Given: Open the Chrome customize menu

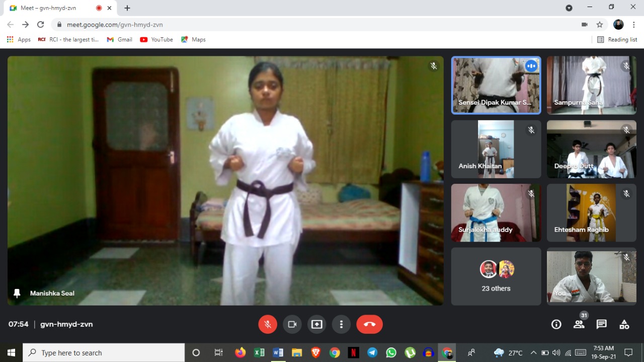Looking at the screenshot, I should pyautogui.click(x=633, y=24).
